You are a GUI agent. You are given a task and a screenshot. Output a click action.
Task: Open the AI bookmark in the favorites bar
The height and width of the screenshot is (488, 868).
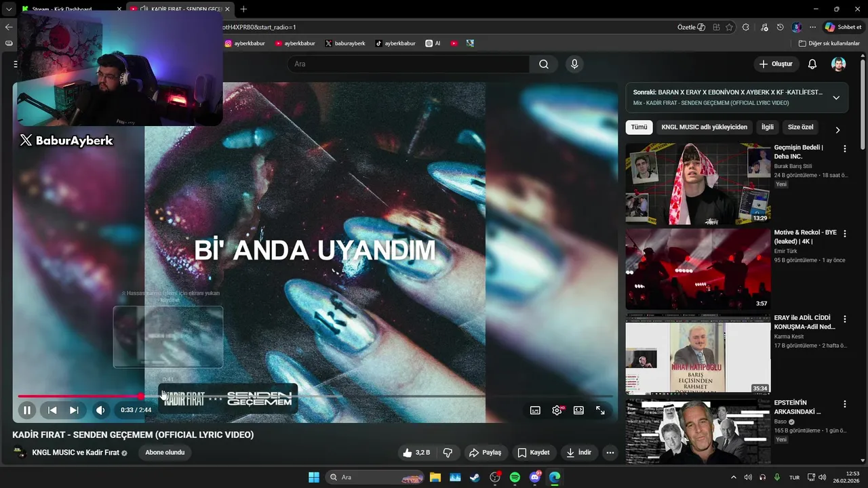pyautogui.click(x=433, y=43)
